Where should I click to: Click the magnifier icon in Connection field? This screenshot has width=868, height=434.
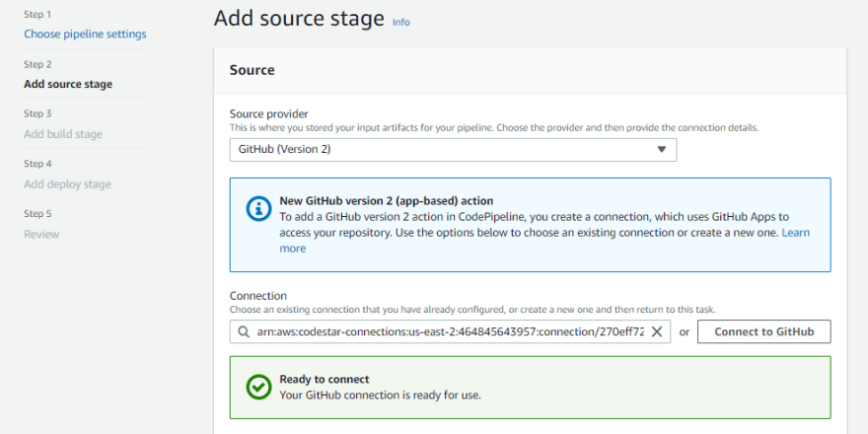pos(244,331)
